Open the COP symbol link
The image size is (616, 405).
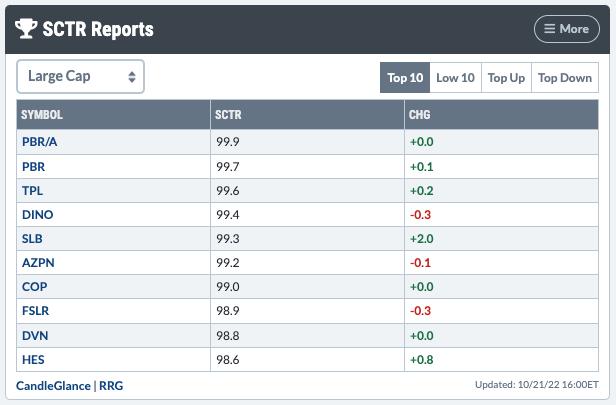click(32, 288)
